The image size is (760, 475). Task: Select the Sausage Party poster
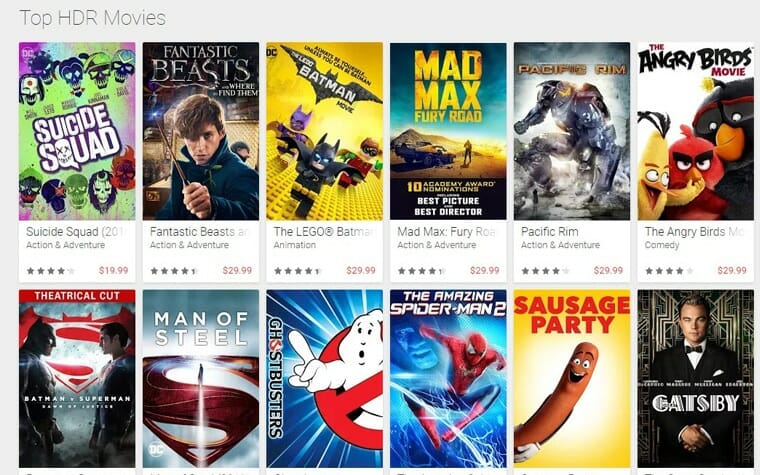coord(572,379)
